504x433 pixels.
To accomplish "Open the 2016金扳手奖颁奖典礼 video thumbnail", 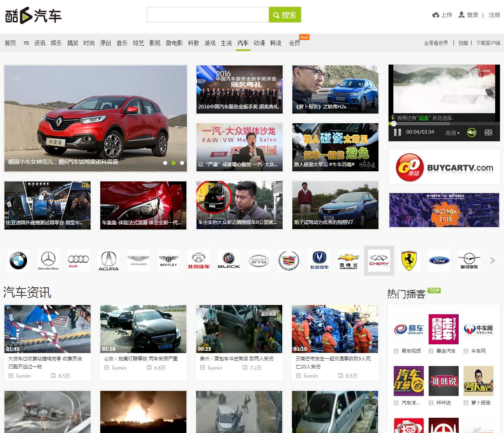I will pos(239,89).
